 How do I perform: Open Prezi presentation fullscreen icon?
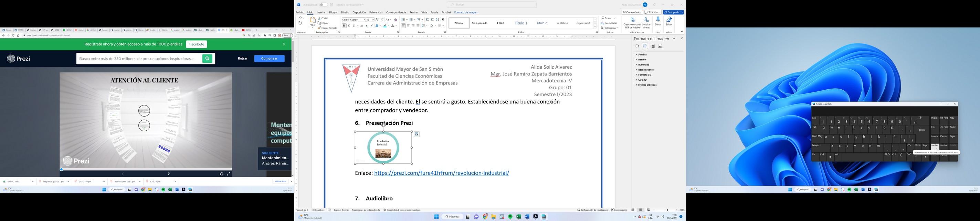[x=229, y=174]
